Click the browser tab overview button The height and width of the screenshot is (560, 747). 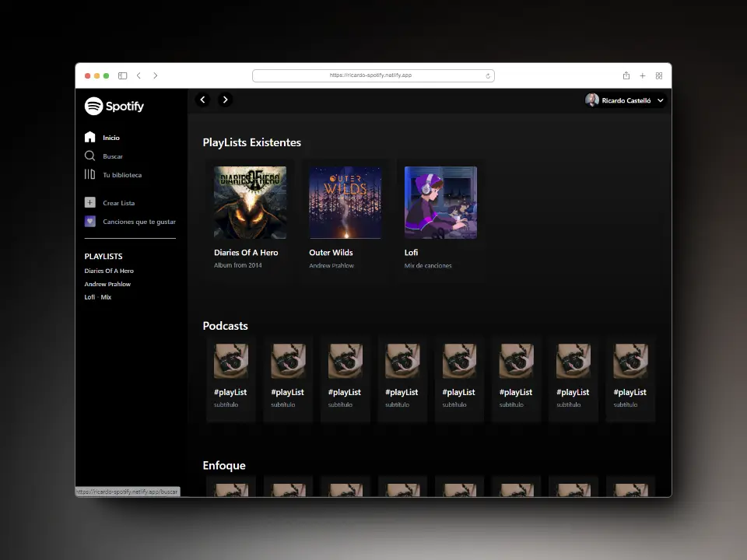(658, 75)
